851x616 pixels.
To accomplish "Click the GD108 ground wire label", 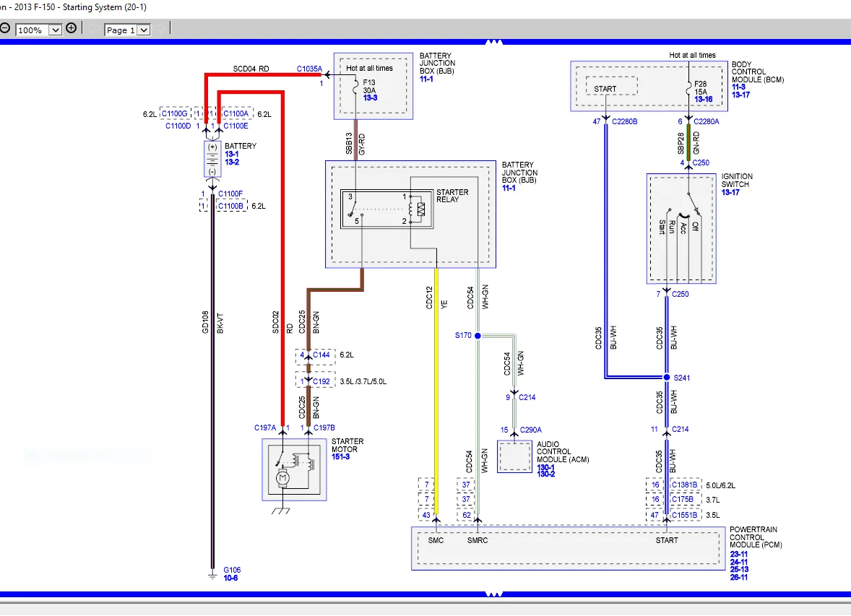I will coord(205,322).
